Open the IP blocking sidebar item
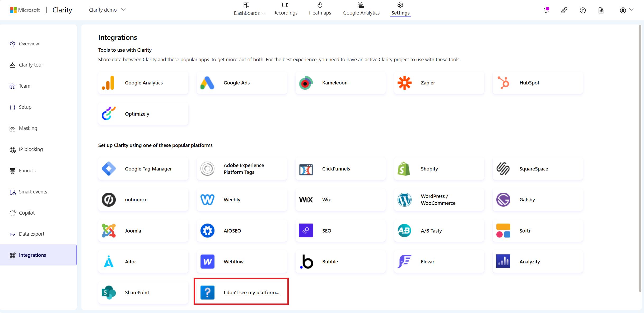The width and height of the screenshot is (644, 313). (x=31, y=149)
